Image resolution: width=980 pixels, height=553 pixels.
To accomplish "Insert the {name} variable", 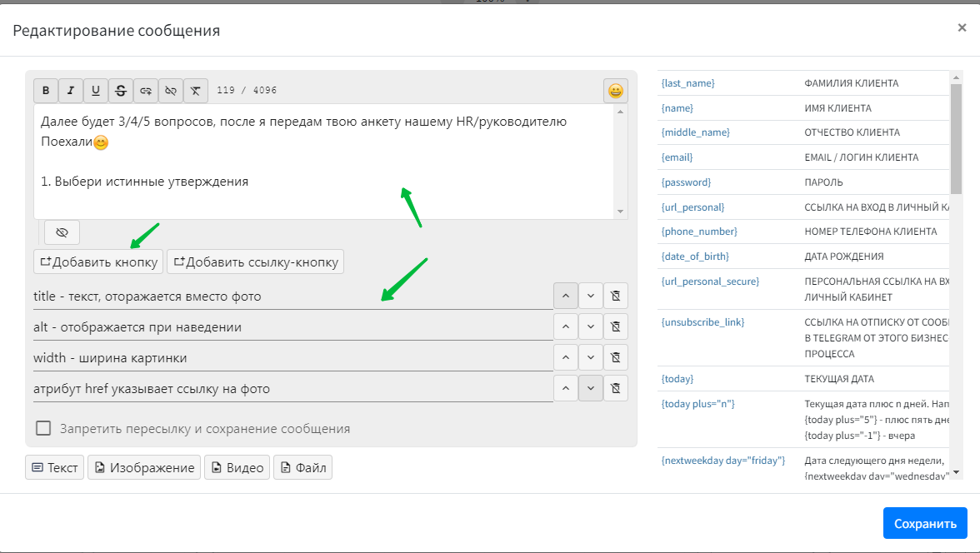I will pyautogui.click(x=677, y=108).
